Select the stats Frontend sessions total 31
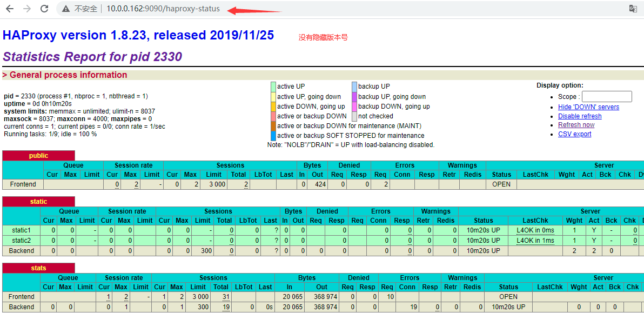This screenshot has width=644, height=326. tap(225, 297)
